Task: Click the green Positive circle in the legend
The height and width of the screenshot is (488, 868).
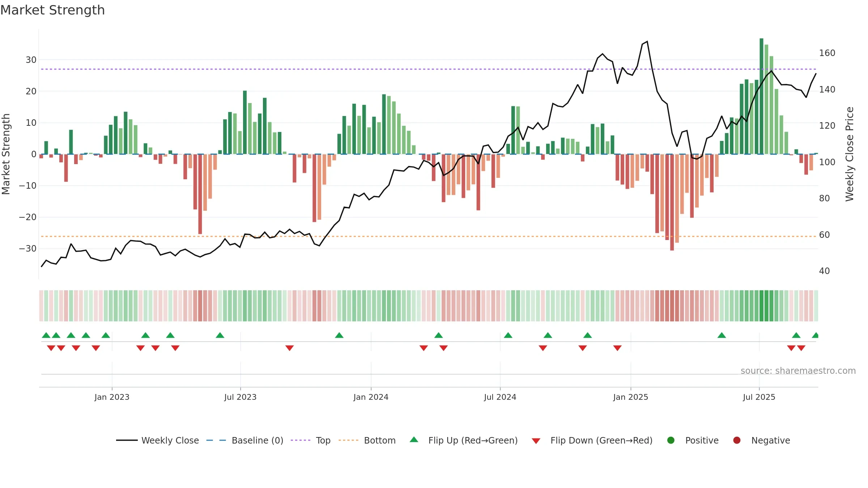Action: pyautogui.click(x=671, y=440)
